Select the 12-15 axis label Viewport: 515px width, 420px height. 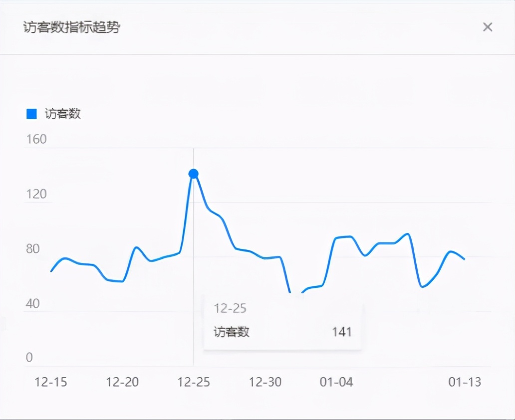(x=51, y=383)
